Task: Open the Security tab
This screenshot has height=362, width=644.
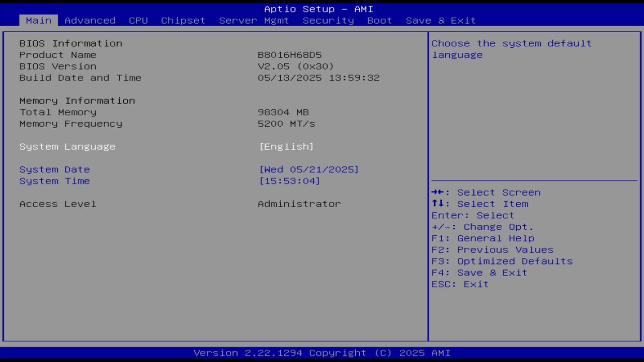Action: pos(328,20)
